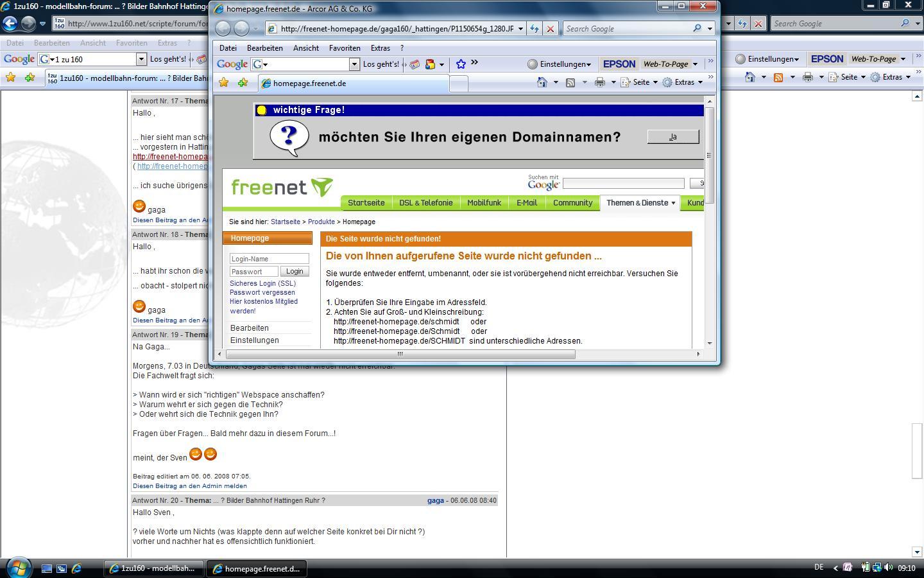
Task: Click the orange RSS feed icon
Action: click(778, 77)
